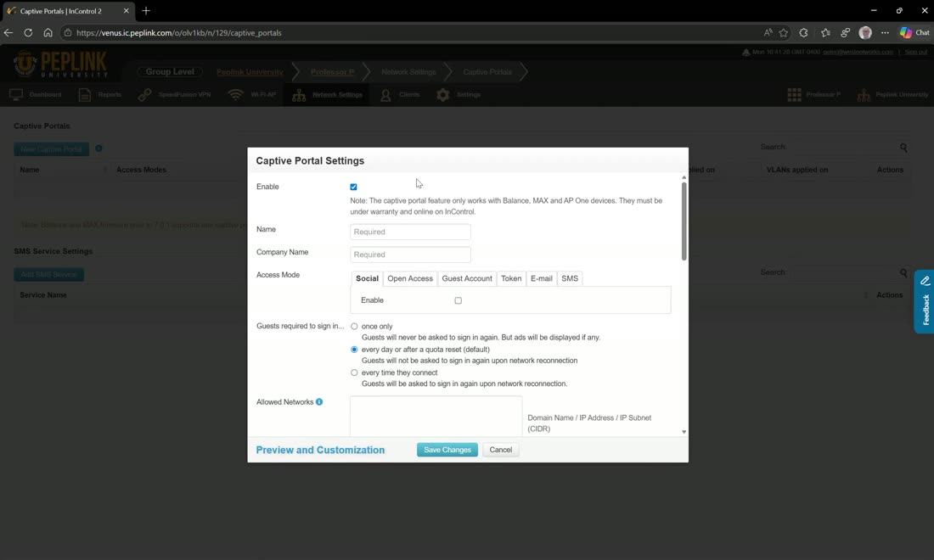Click Network Settings breadcrumb
Image resolution: width=934 pixels, height=560 pixels.
pyautogui.click(x=408, y=72)
